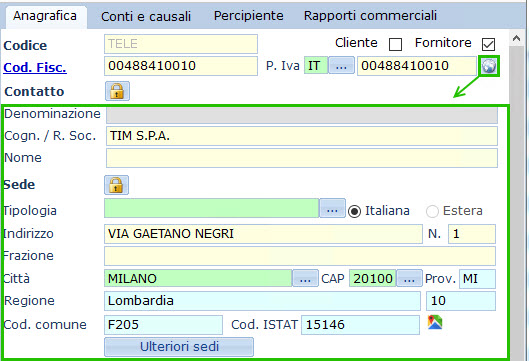Click the Ulteriori sedi button
The height and width of the screenshot is (361, 529).
point(179,347)
